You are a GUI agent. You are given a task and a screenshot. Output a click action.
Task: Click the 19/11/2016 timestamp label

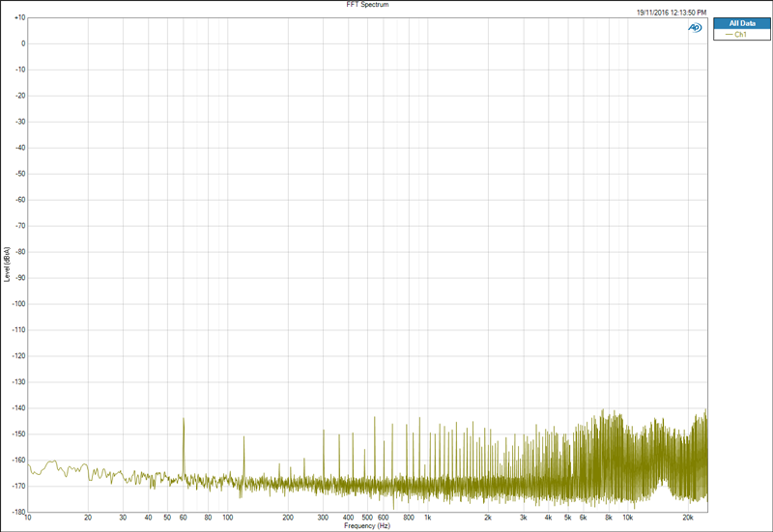pos(671,13)
